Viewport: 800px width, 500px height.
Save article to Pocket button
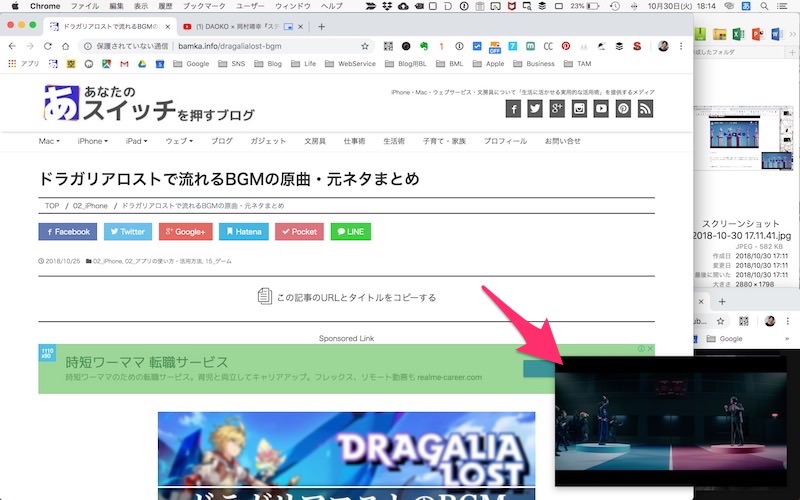pyautogui.click(x=299, y=232)
